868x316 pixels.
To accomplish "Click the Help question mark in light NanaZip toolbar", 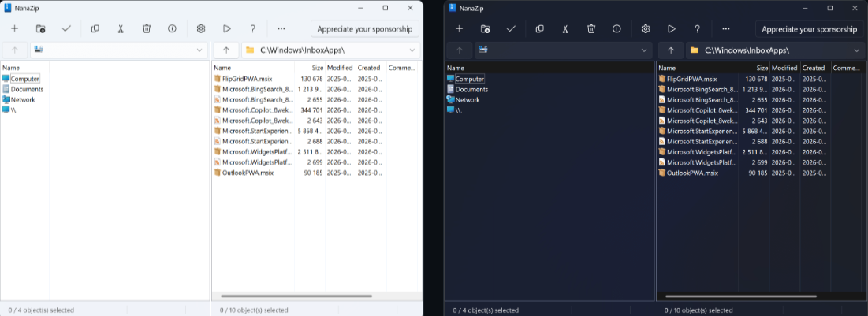I will coord(252,29).
